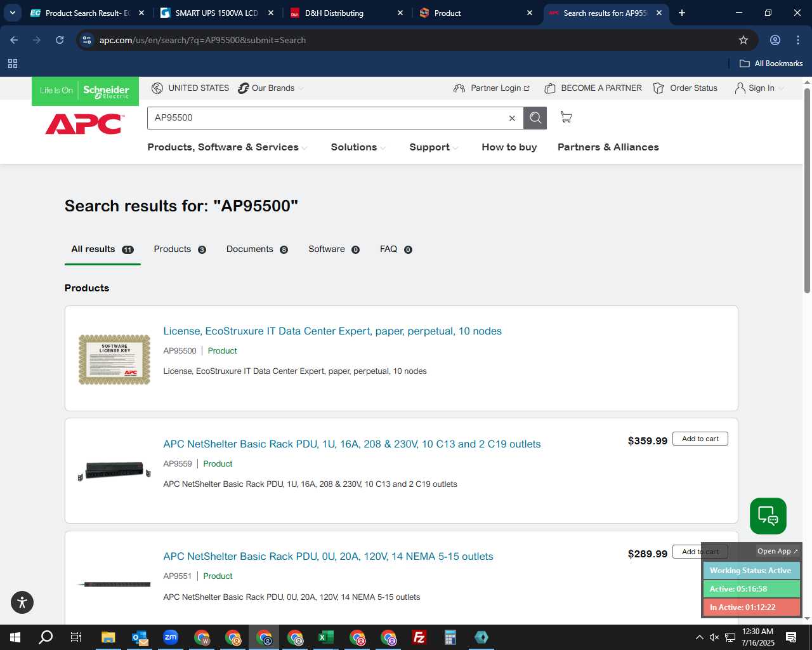This screenshot has height=650, width=812.
Task: Switch to the Products results tab
Action: click(180, 249)
